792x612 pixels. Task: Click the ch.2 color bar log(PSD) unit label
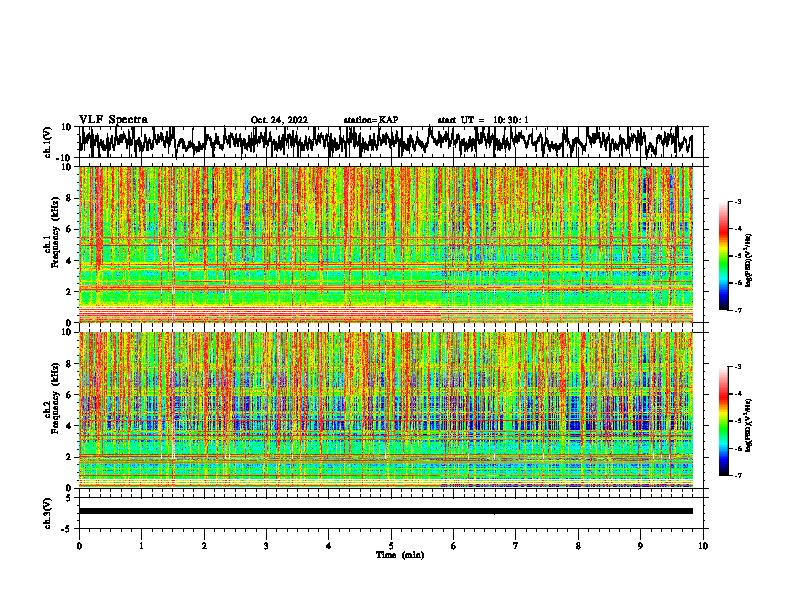[x=750, y=425]
